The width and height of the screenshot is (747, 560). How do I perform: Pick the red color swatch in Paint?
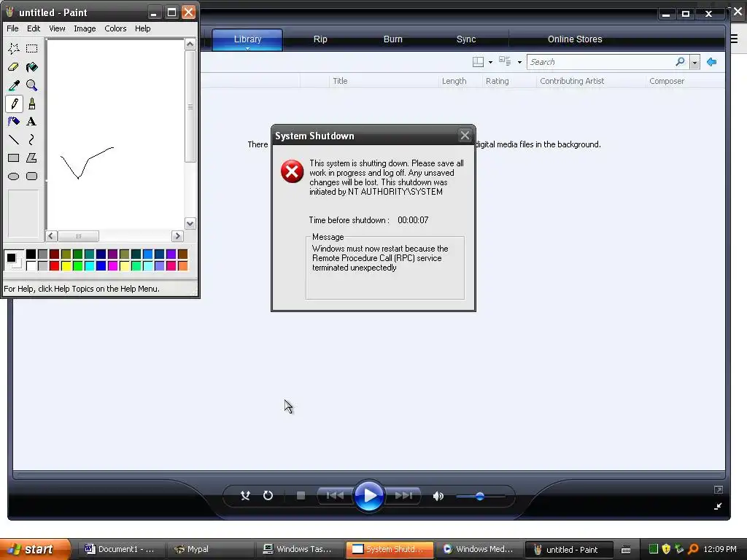54,265
